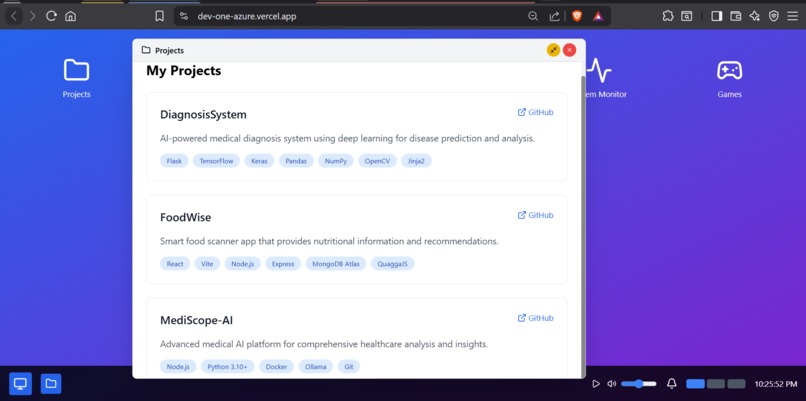806x401 pixels.
Task: Open the extensions puzzle icon
Action: click(x=668, y=16)
